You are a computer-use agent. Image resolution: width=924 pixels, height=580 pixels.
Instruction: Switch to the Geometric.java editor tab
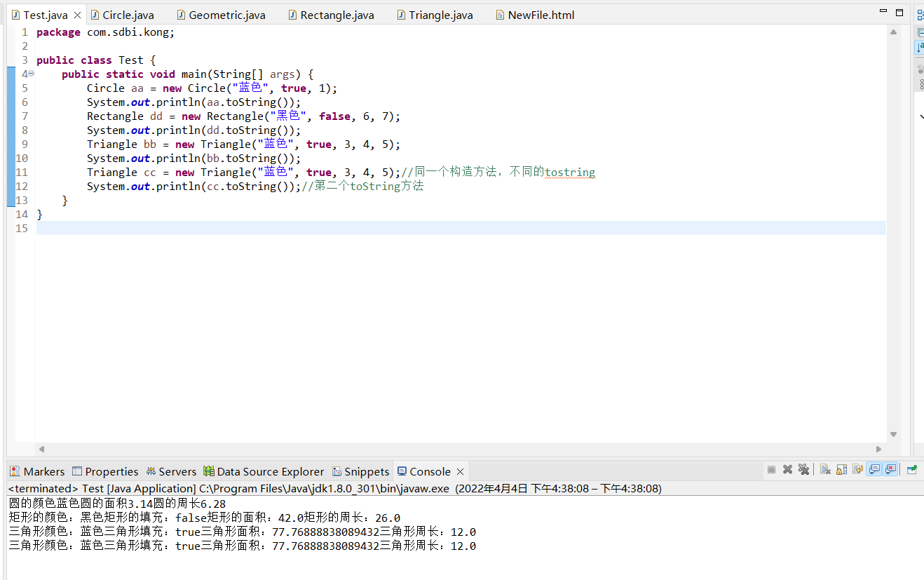pos(220,15)
